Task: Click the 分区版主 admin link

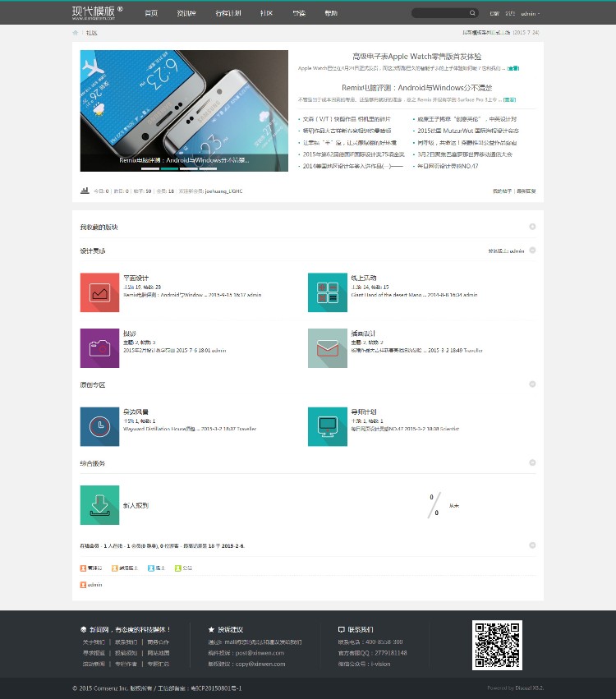Action: 517,251
